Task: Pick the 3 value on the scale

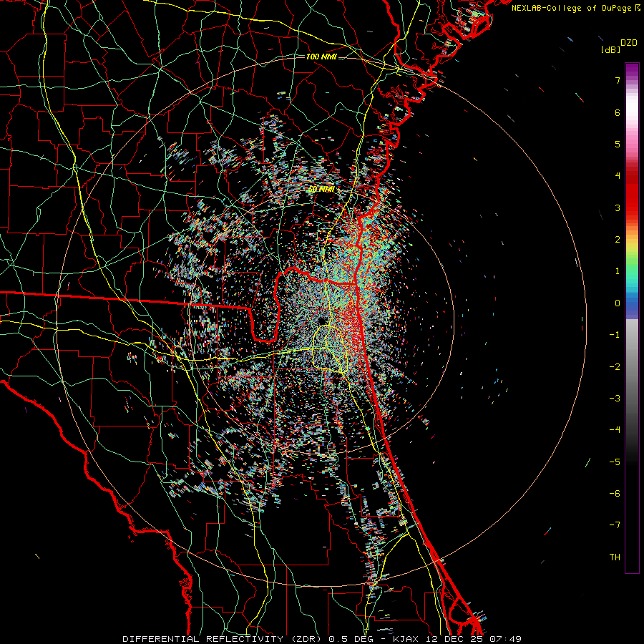Action: (618, 208)
